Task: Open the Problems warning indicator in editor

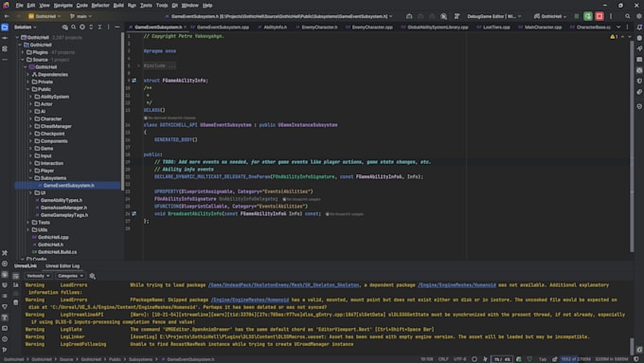Action: point(614,37)
